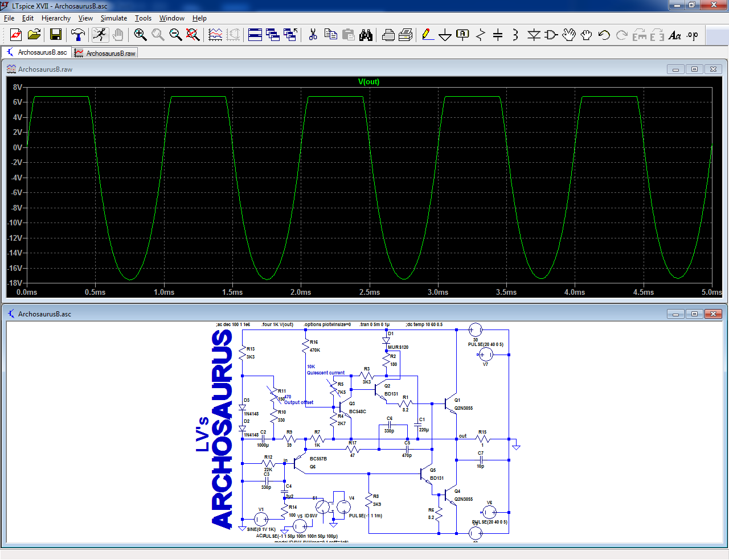Image resolution: width=729 pixels, height=560 pixels.
Task: Zoom in with the plus magnifier
Action: click(x=140, y=35)
